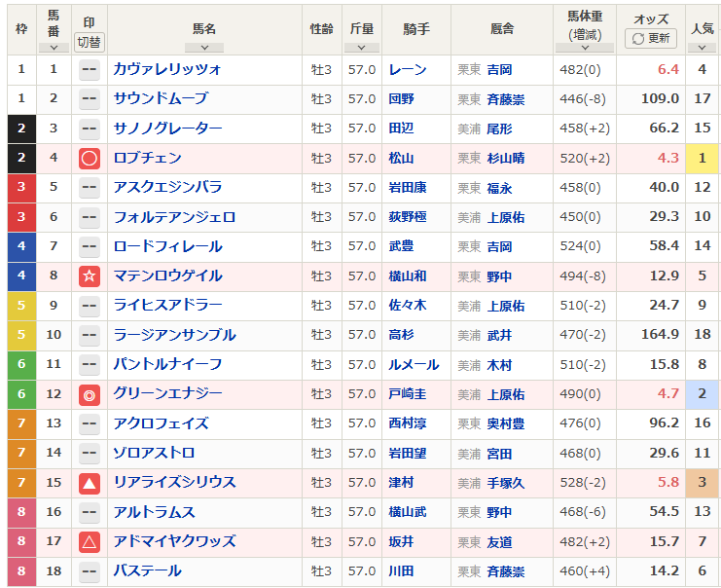The width and height of the screenshot is (721, 588).
Task: Open the empty mark selector for ロードフィレール
Action: (x=89, y=246)
